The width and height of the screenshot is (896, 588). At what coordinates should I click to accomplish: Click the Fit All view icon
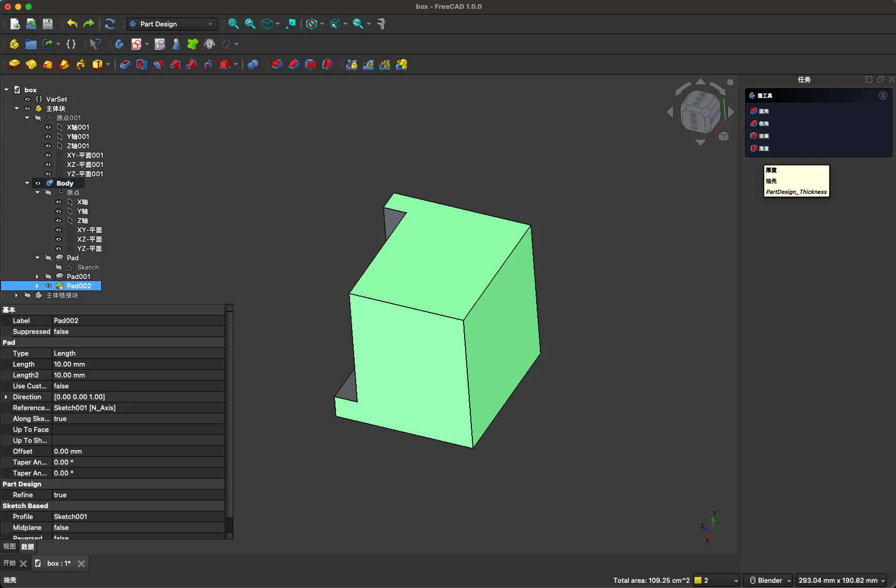click(233, 24)
